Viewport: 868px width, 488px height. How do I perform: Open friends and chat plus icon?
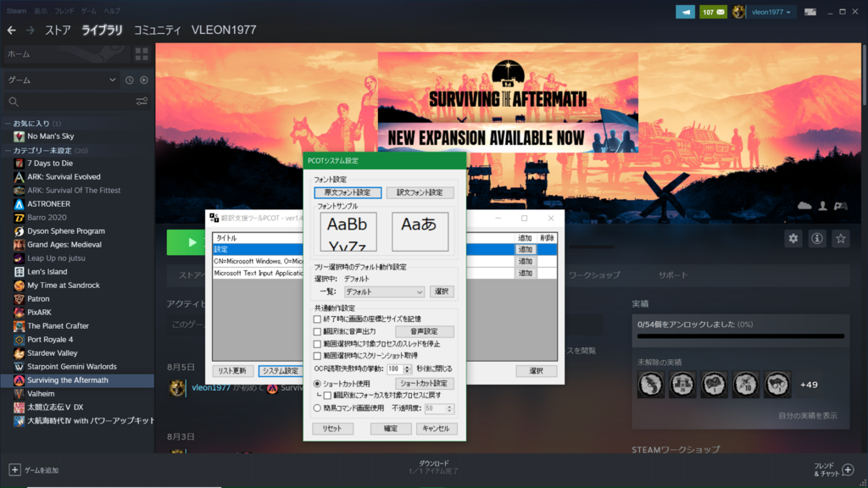[848, 469]
